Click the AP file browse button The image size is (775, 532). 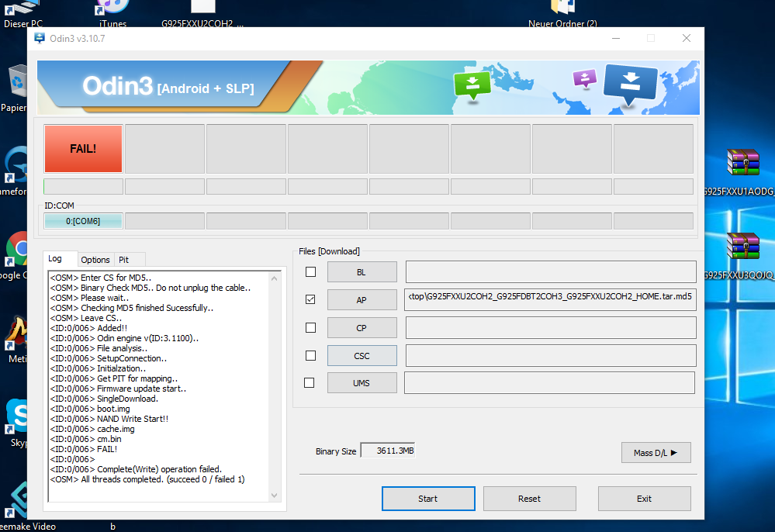point(362,300)
